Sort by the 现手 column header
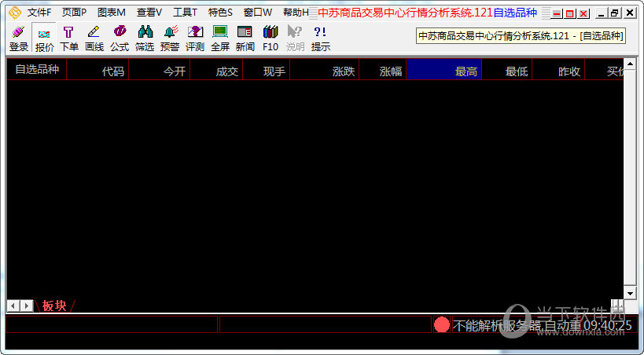The image size is (644, 355). (x=266, y=69)
